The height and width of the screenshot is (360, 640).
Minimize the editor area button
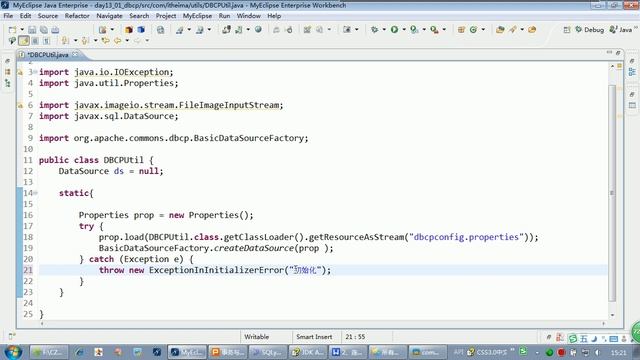pos(609,52)
